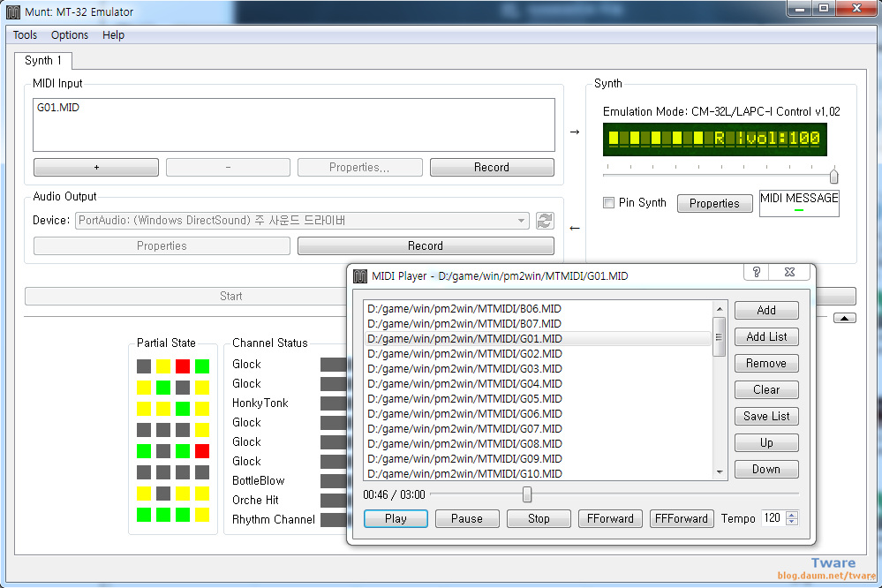The image size is (882, 588).
Task: Click the FForward button
Action: 610,519
